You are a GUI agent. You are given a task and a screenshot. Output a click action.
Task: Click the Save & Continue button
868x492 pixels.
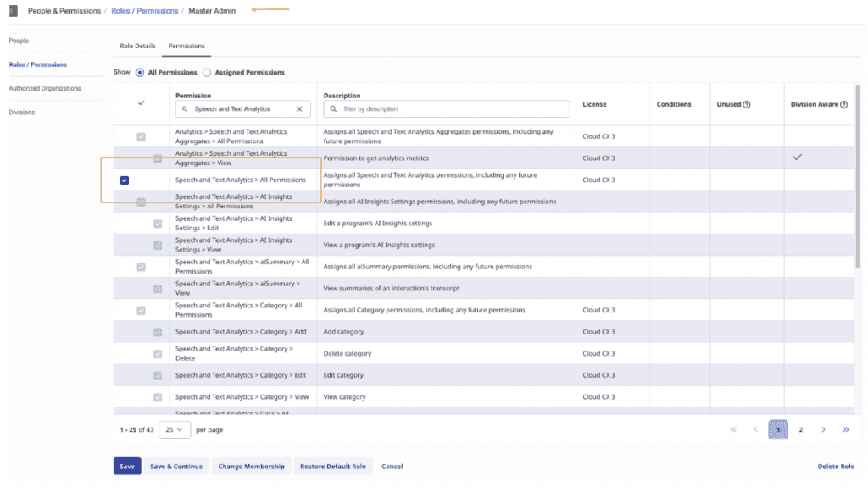coord(175,466)
